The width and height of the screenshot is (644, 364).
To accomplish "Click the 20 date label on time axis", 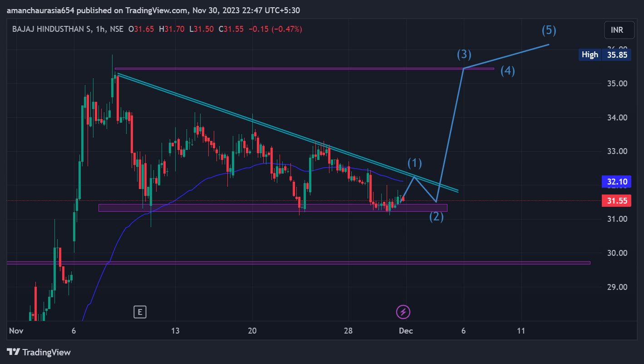I will 252,331.
